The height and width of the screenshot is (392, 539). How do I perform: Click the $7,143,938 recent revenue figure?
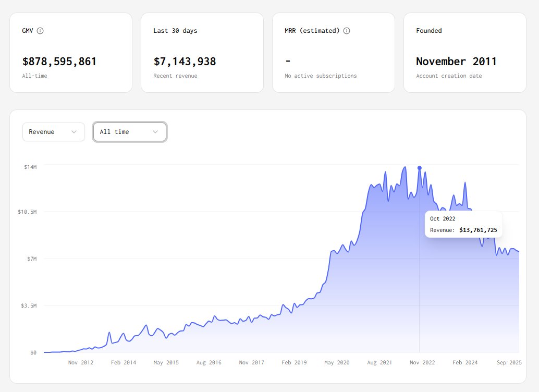(185, 62)
